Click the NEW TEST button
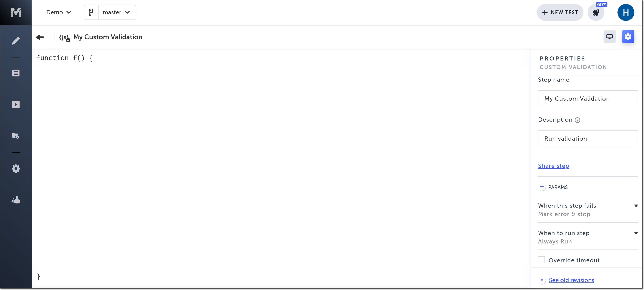 tap(560, 12)
